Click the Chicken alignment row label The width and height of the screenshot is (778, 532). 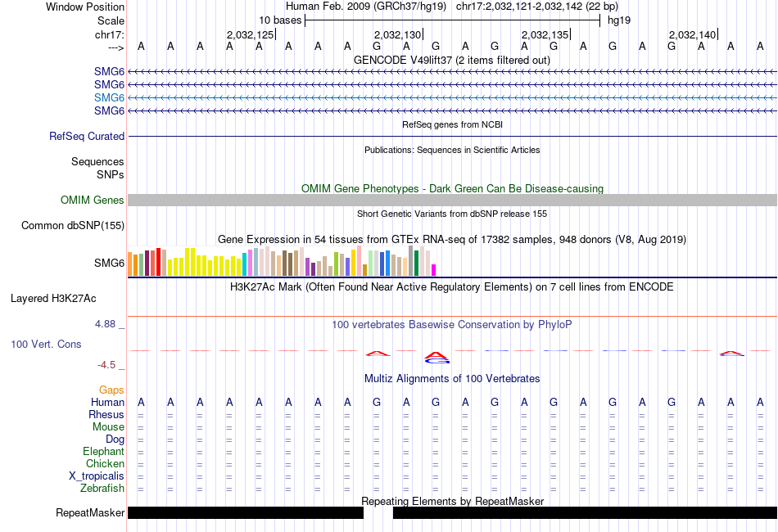pyautogui.click(x=105, y=463)
